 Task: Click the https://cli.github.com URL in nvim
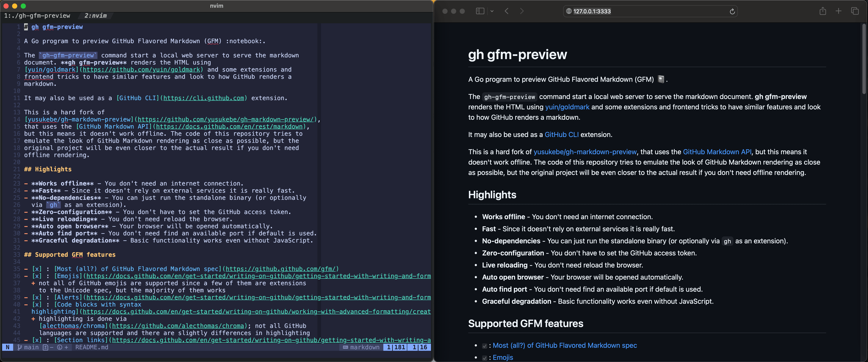(204, 98)
